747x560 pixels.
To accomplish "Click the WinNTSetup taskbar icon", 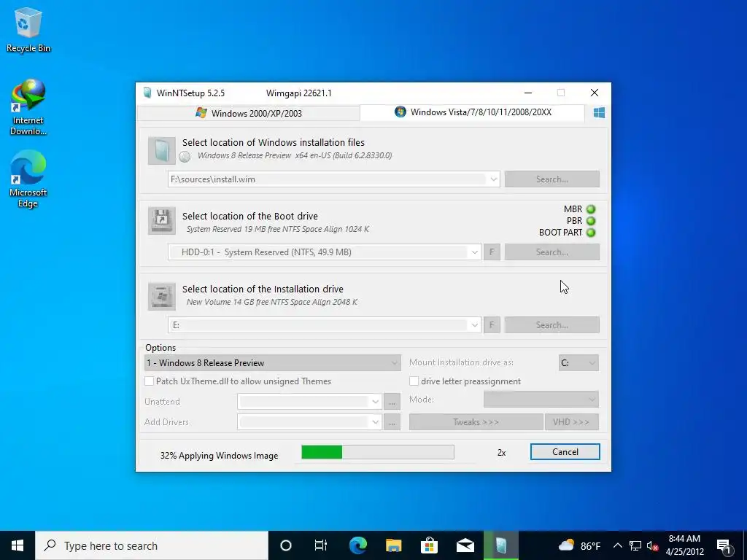I will pyautogui.click(x=500, y=545).
